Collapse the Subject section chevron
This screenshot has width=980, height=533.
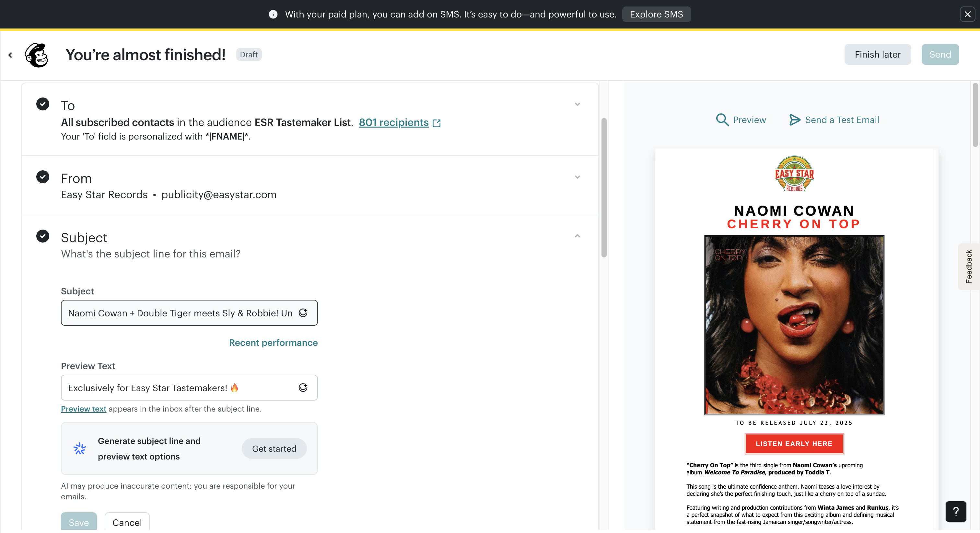pyautogui.click(x=577, y=236)
